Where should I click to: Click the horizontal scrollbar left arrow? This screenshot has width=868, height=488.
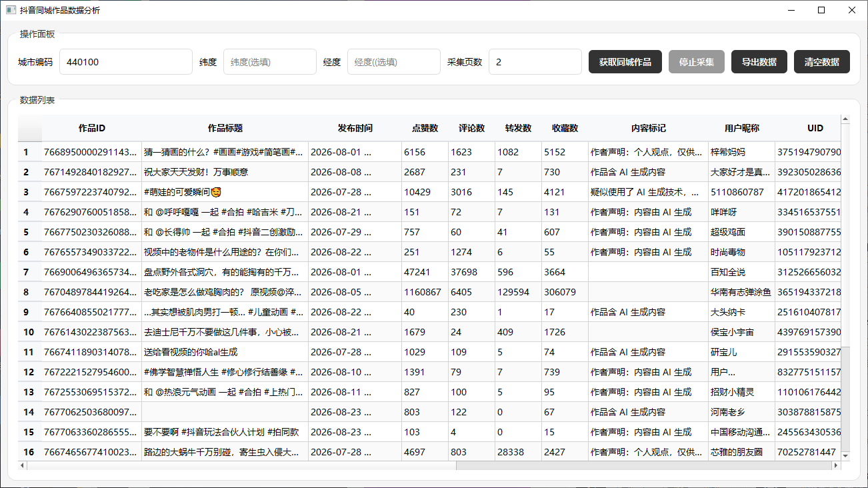[x=22, y=466]
